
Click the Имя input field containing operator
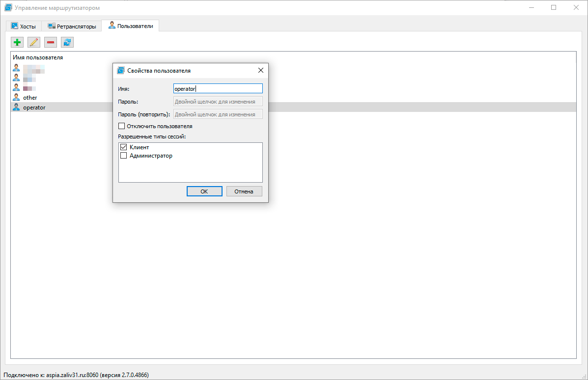[218, 88]
